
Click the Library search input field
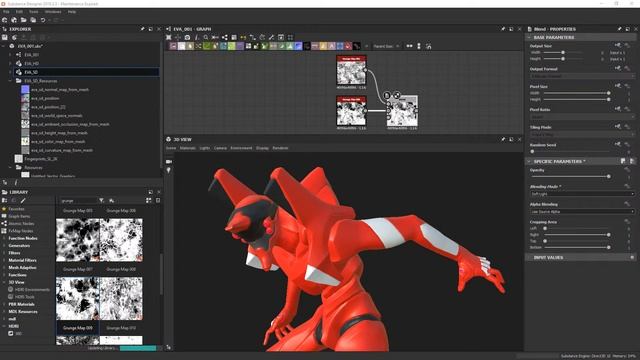(78, 200)
